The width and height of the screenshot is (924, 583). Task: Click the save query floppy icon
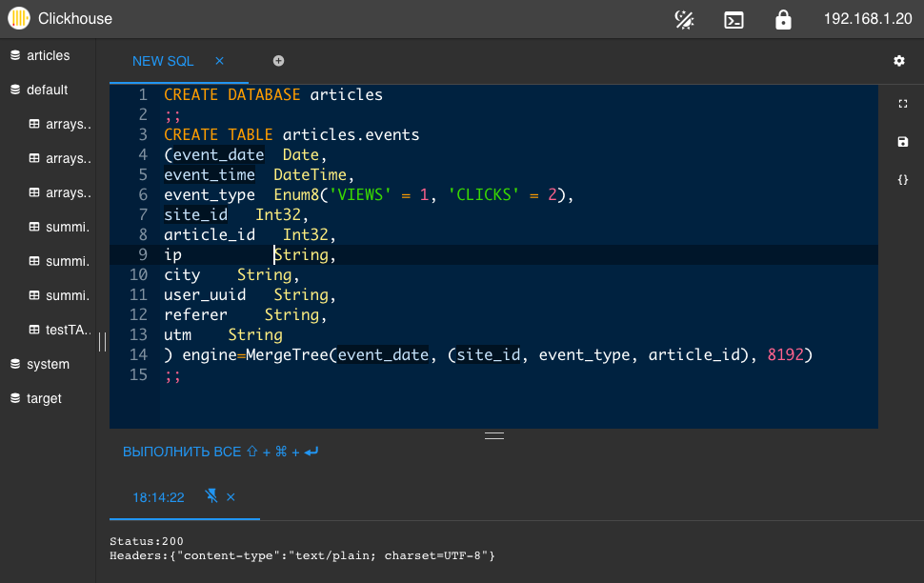point(903,142)
